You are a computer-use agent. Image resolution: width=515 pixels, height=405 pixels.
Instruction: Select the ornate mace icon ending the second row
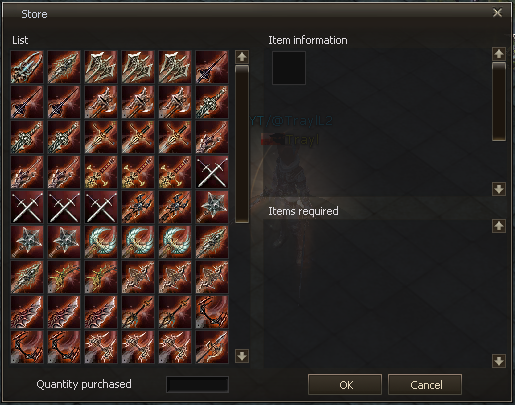[212, 102]
